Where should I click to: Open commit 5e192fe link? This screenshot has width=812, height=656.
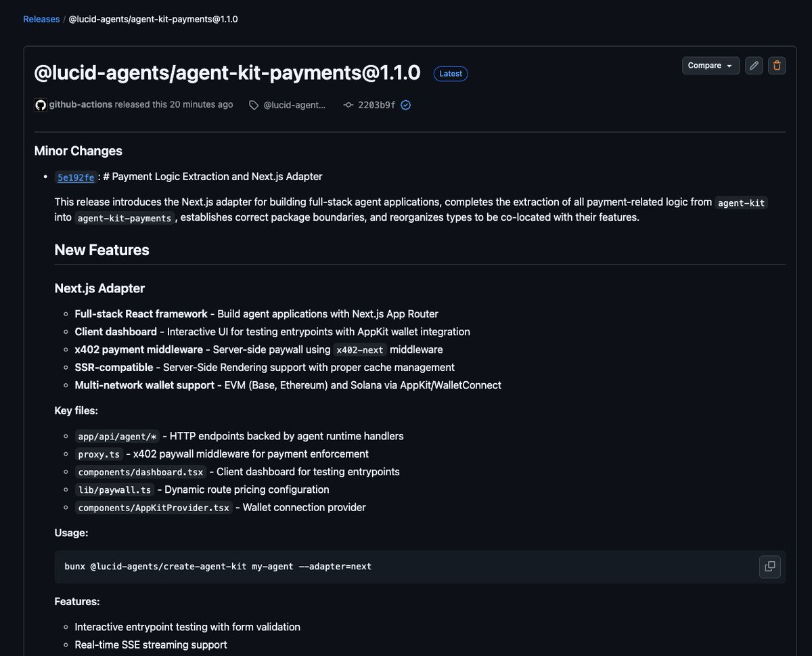[x=76, y=177]
